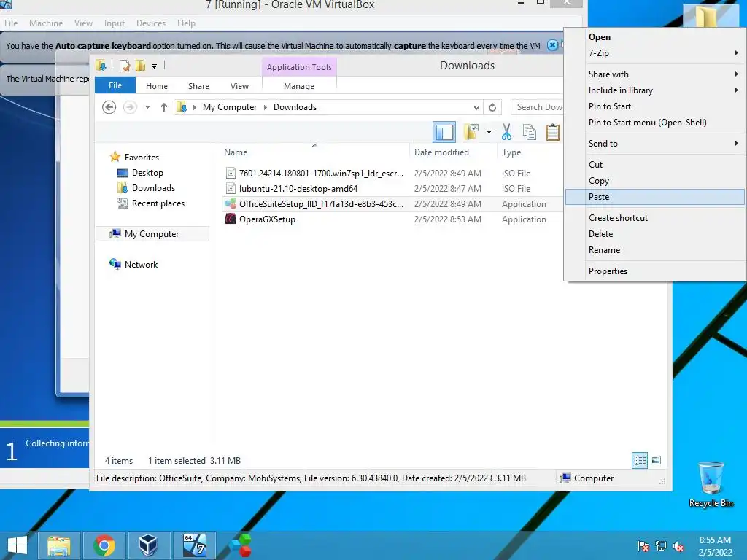Open recent locations dropdown arrow
The image size is (747, 560).
147,107
